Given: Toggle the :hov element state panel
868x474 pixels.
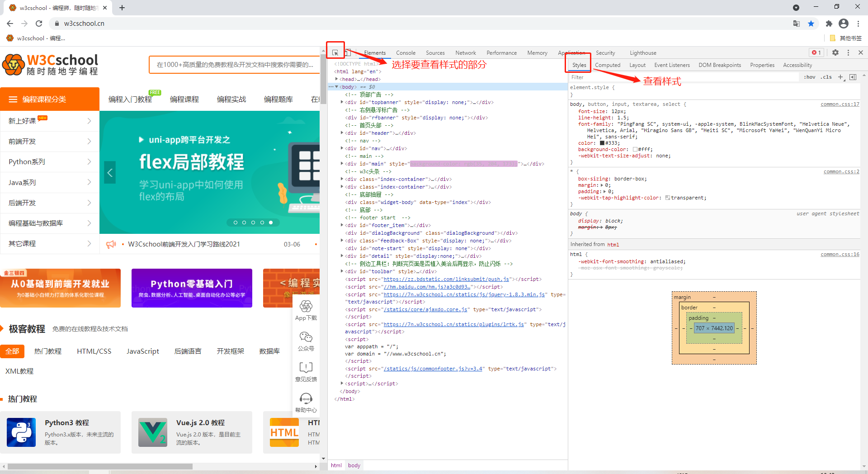Looking at the screenshot, I should (810, 77).
